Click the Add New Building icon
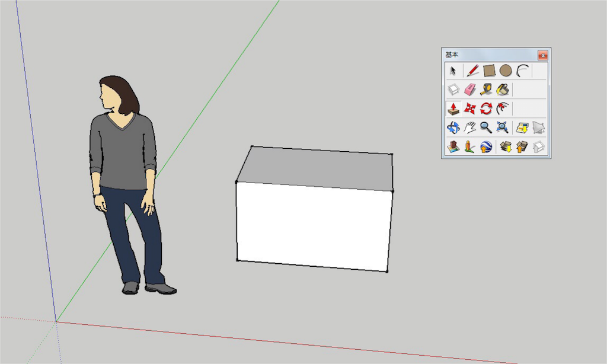607x364 pixels. [x=453, y=147]
